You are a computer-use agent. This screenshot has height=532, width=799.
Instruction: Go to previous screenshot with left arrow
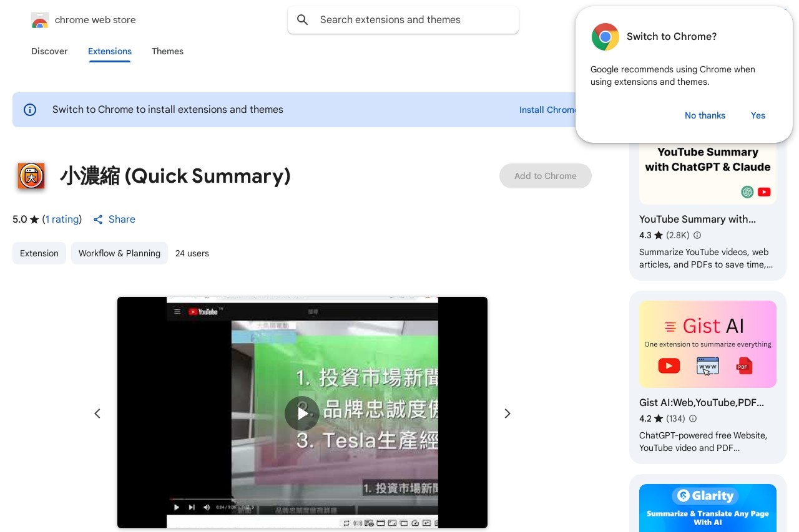point(97,414)
